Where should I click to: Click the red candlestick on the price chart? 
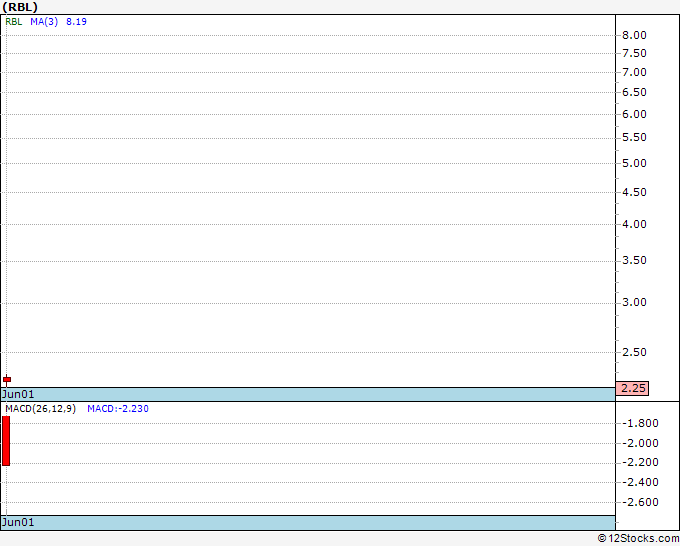(x=7, y=379)
